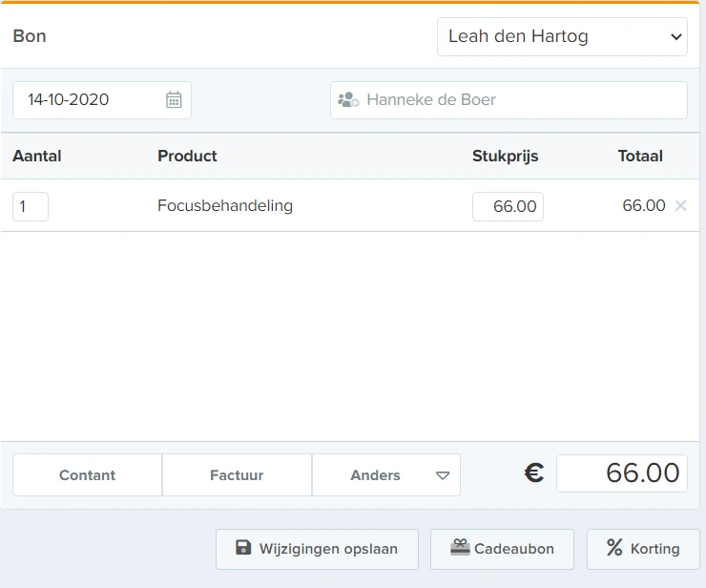
Task: Click the gift card icon
Action: tap(460, 548)
